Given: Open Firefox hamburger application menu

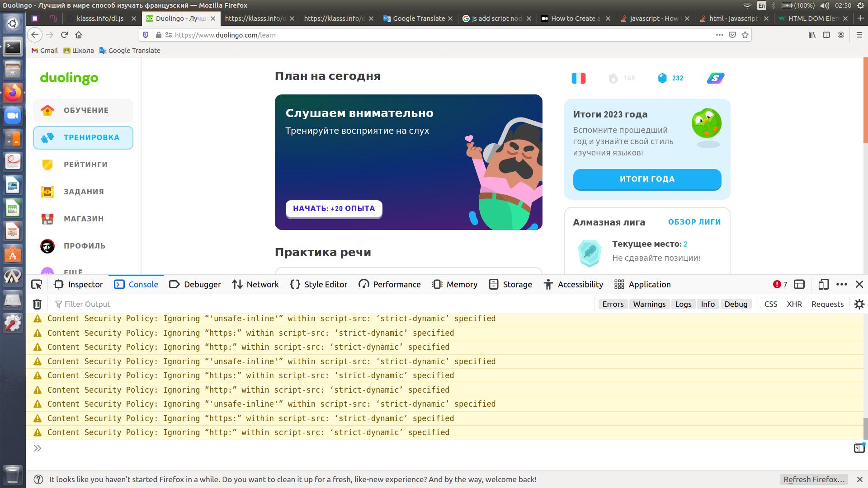Looking at the screenshot, I should pyautogui.click(x=859, y=35).
